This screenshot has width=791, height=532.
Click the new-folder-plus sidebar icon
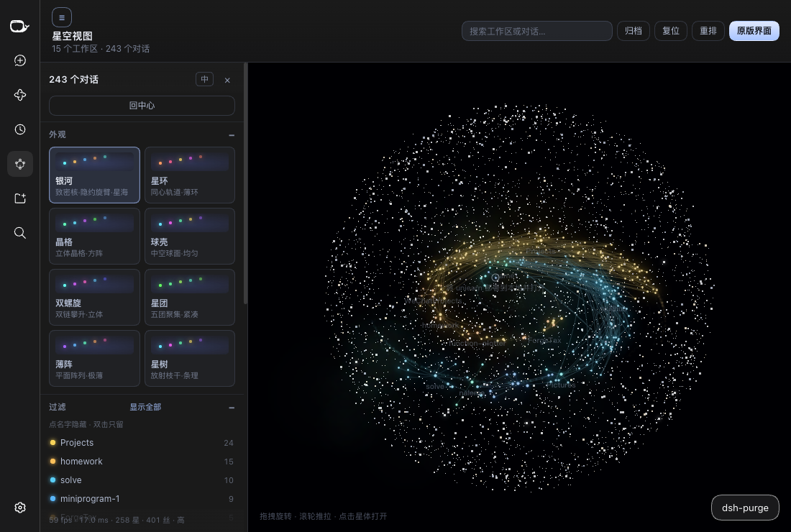[x=19, y=198]
